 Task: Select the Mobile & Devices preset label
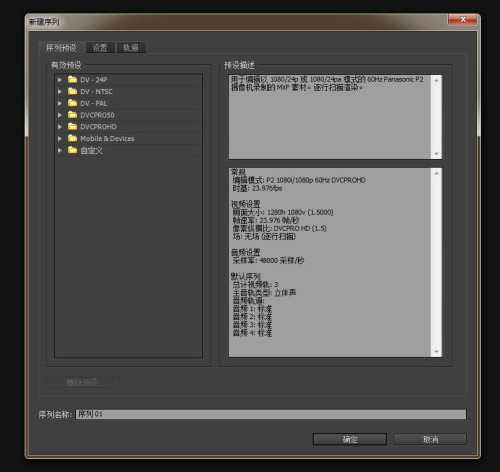(107, 139)
